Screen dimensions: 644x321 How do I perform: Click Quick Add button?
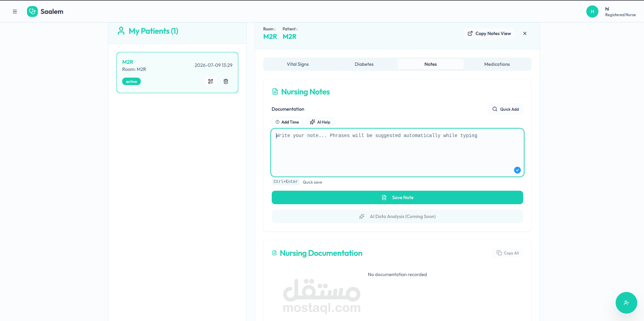pyautogui.click(x=505, y=109)
